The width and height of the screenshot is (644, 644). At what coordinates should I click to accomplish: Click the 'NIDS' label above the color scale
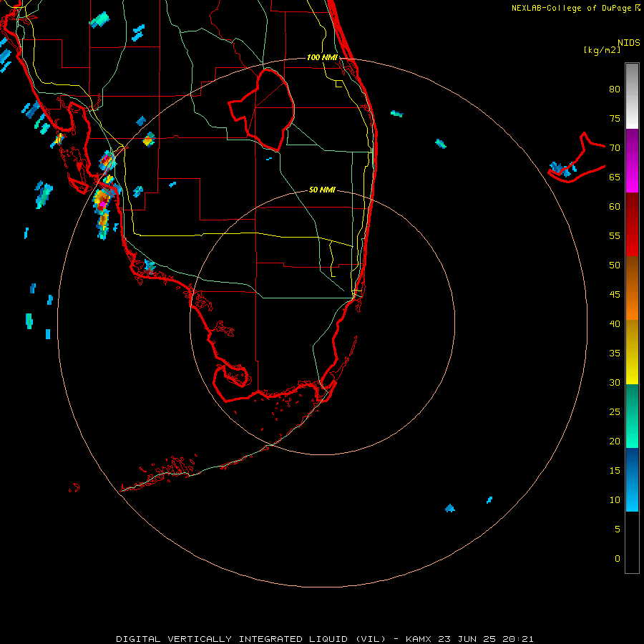click(x=628, y=43)
